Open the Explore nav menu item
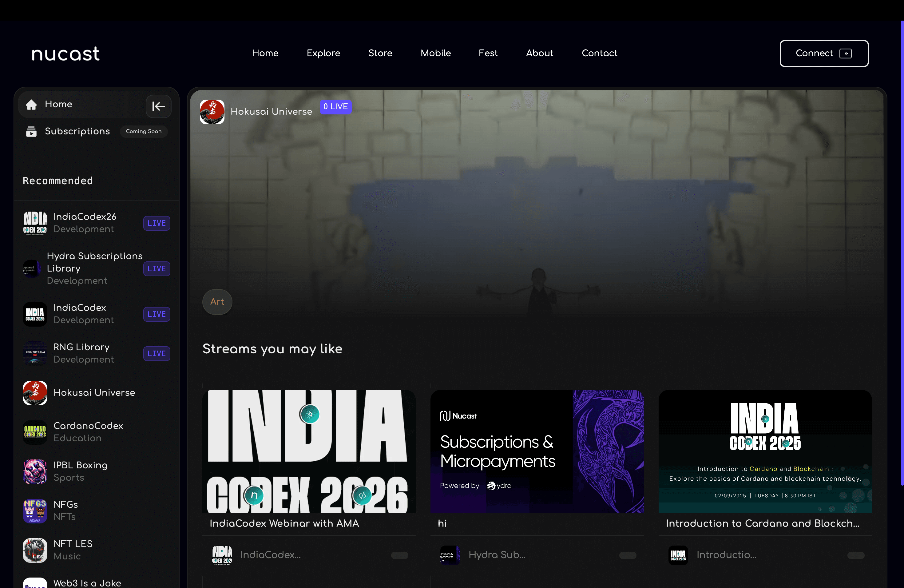The image size is (904, 588). (323, 53)
